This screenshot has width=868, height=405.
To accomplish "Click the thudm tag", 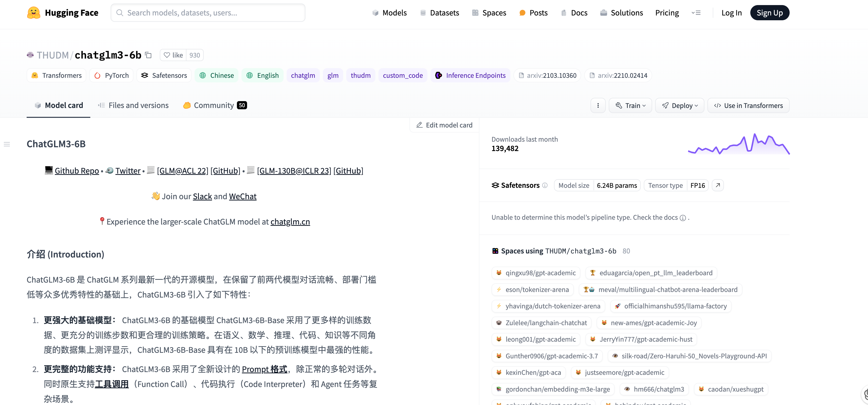I will click(360, 76).
